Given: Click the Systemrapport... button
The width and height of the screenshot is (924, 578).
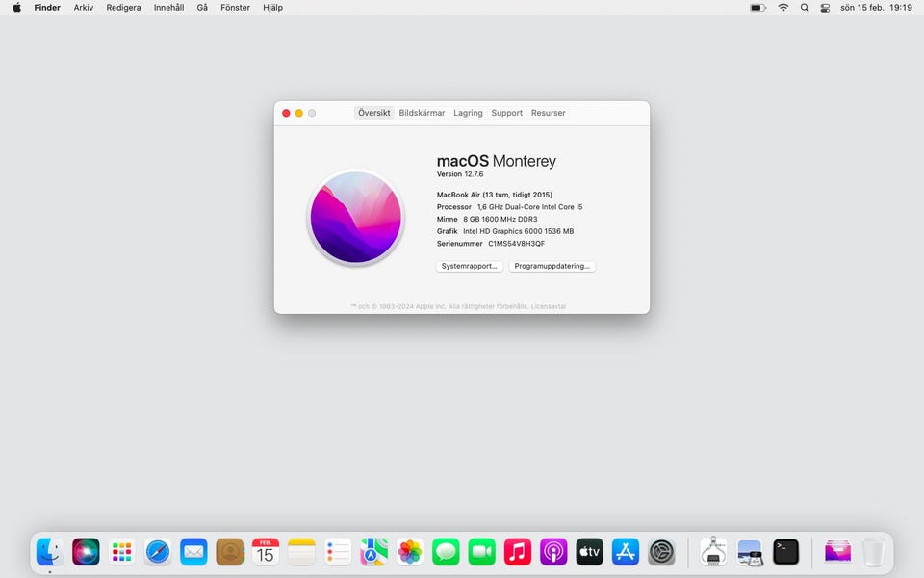Looking at the screenshot, I should [x=469, y=266].
